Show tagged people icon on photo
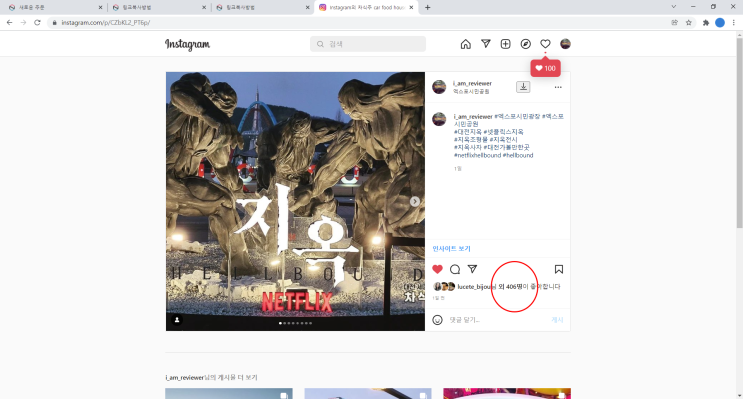 (x=177, y=320)
